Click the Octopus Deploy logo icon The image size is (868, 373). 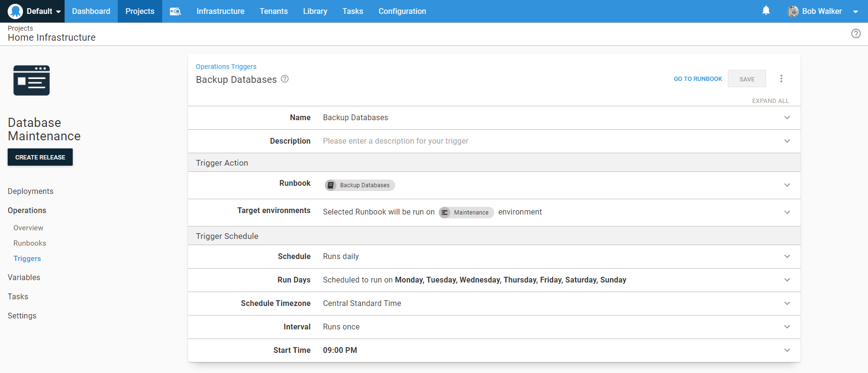pos(15,11)
